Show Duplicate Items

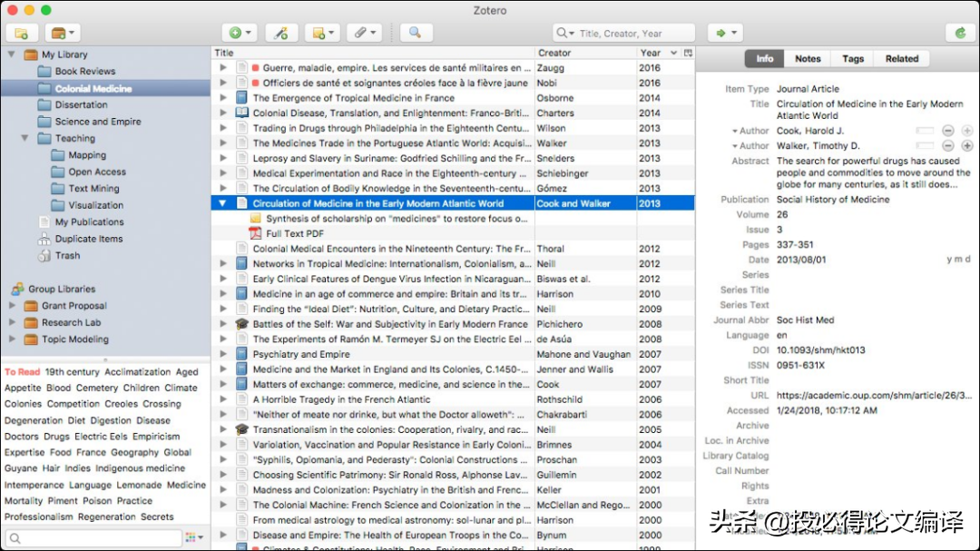[x=89, y=239]
